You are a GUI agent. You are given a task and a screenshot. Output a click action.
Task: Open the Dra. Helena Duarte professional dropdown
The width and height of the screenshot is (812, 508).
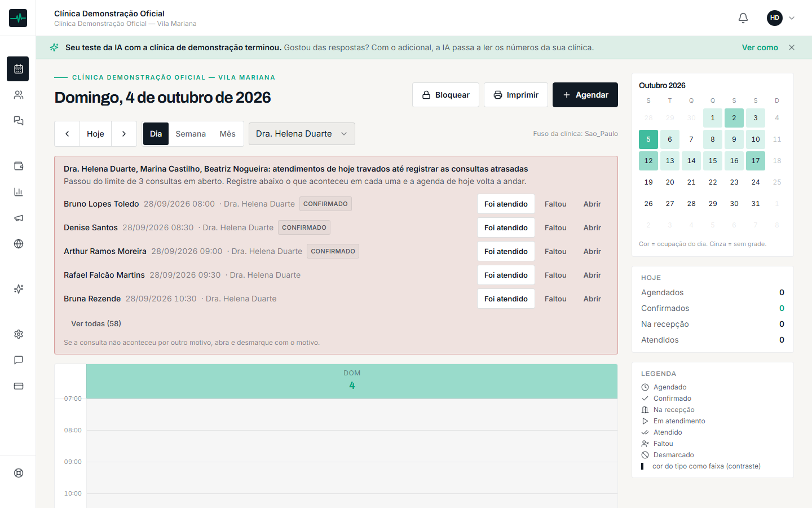[x=302, y=134]
